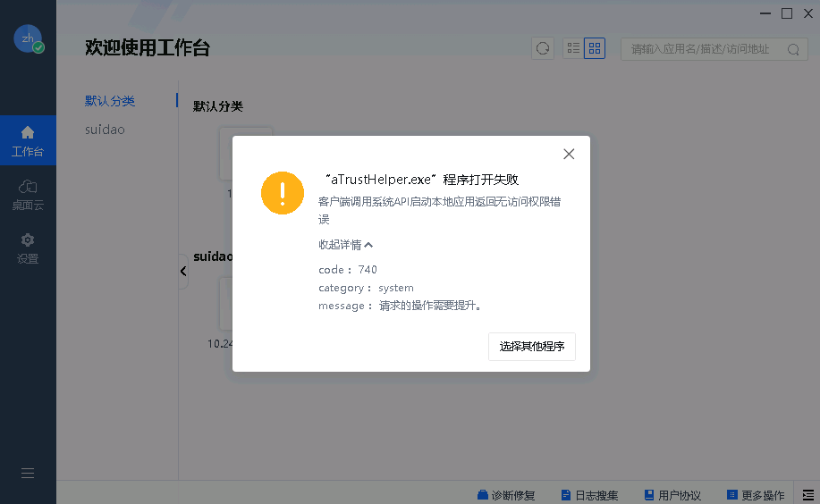Click the zh user avatar
820x504 pixels.
[x=29, y=38]
